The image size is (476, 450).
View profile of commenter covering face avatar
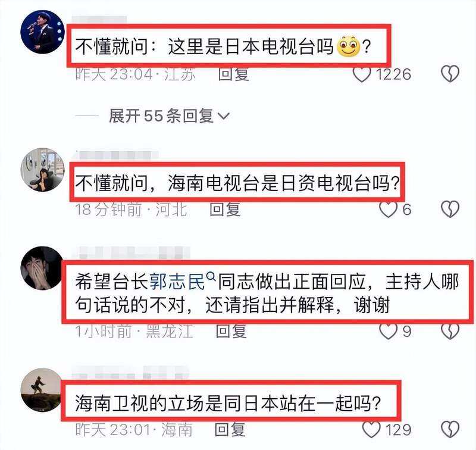pyautogui.click(x=42, y=268)
